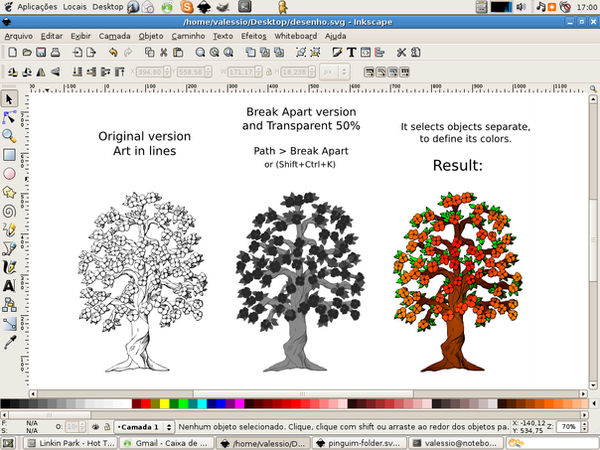Select the Text tool in toolbox
Viewport: 600px width, 450px height.
9,286
